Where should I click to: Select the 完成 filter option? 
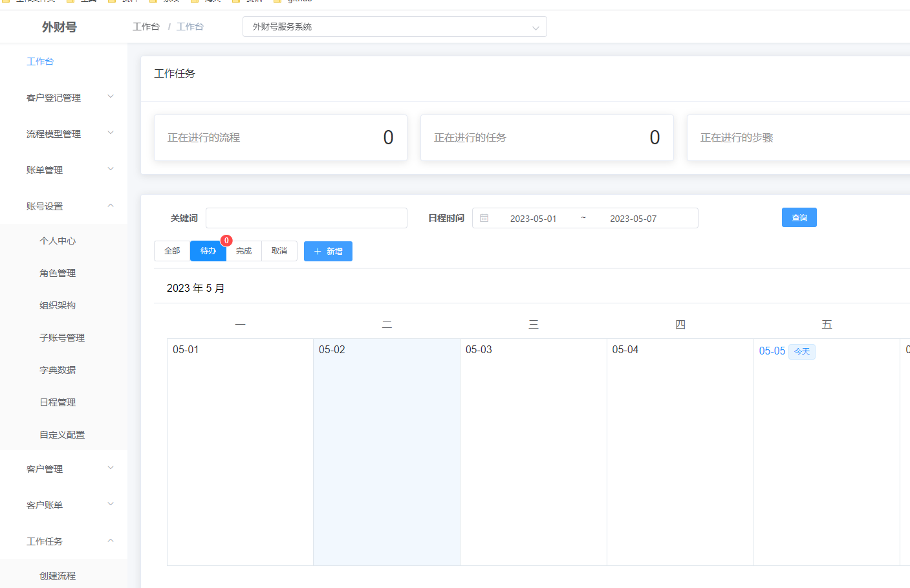244,251
